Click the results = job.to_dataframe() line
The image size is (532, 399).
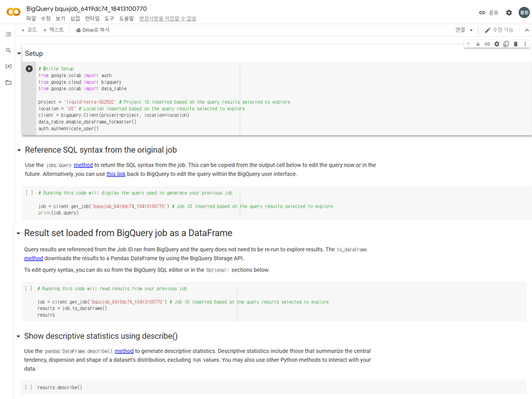click(x=72, y=308)
